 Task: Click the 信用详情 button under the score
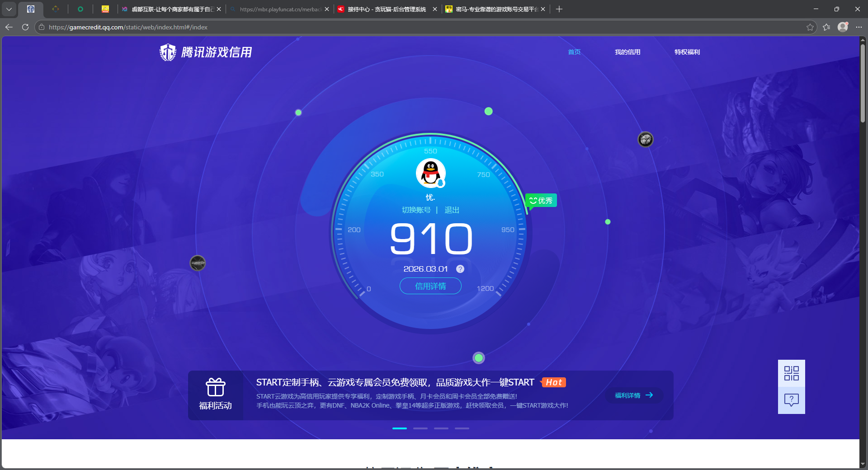point(430,286)
